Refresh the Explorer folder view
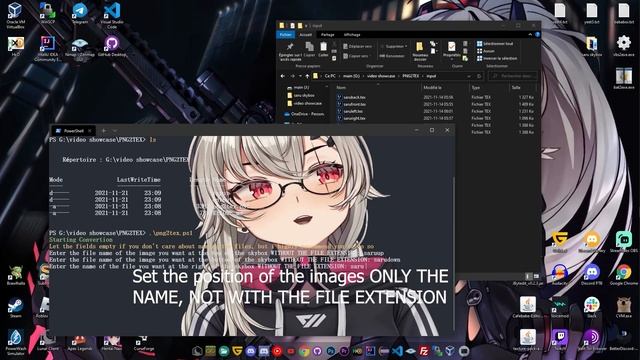Viewport: 640px width, 360px height. (x=479, y=76)
